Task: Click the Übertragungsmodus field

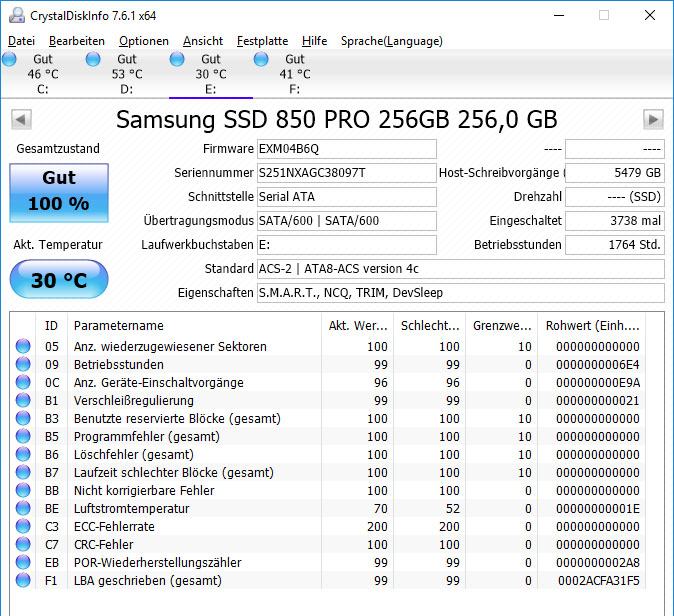Action: [346, 221]
